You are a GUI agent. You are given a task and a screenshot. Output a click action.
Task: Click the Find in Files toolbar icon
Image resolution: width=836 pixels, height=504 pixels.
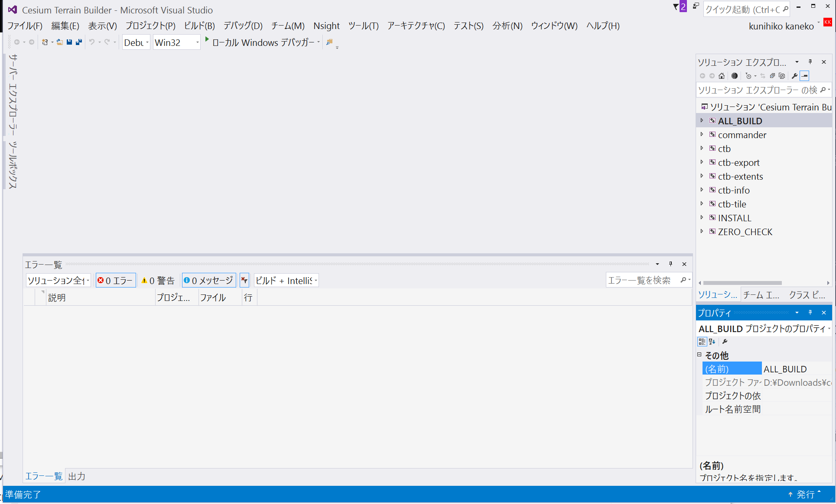(x=329, y=42)
